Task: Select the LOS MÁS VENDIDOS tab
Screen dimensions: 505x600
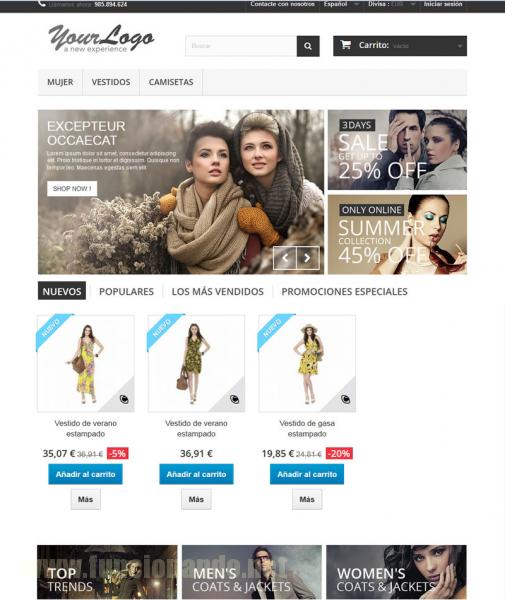Action: point(218,292)
